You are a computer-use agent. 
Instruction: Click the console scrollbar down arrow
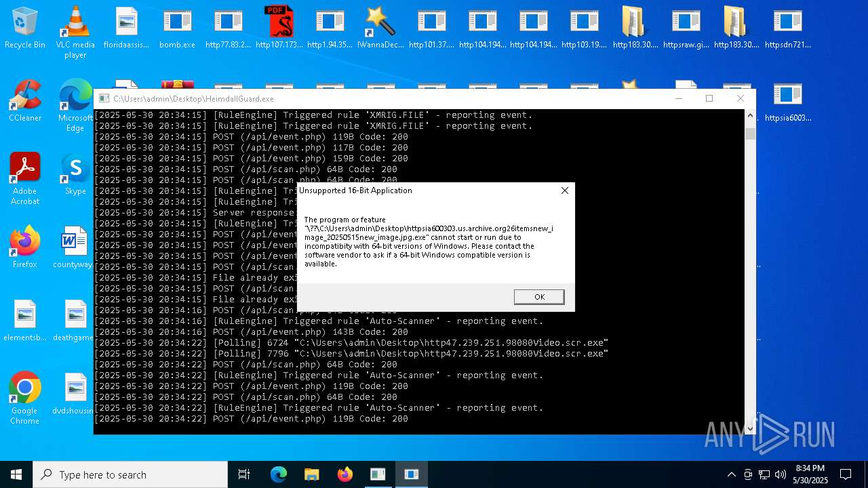[x=750, y=428]
